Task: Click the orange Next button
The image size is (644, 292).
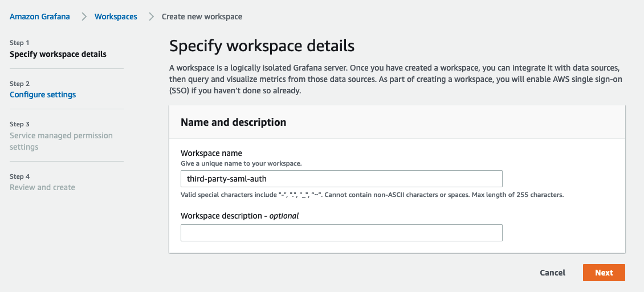Action: 604,273
